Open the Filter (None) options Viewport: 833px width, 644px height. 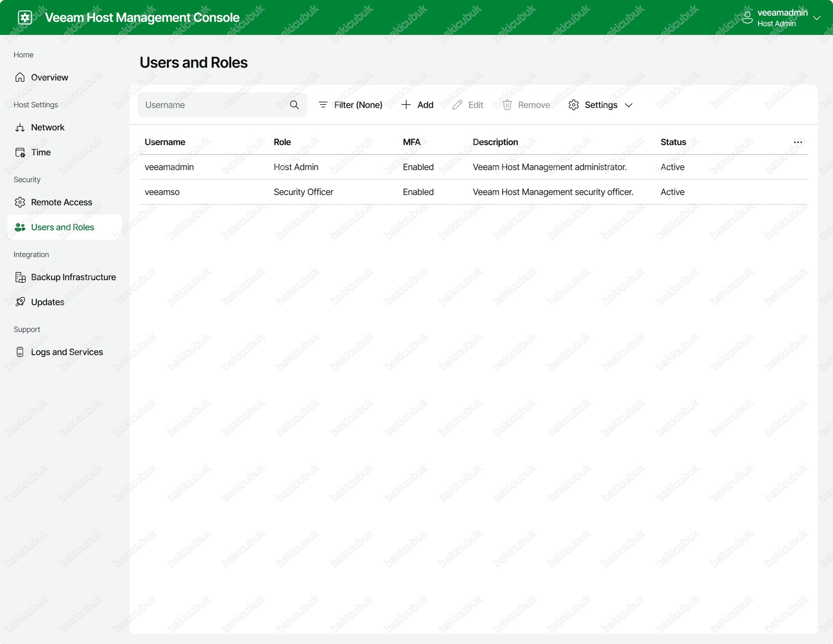click(x=350, y=105)
